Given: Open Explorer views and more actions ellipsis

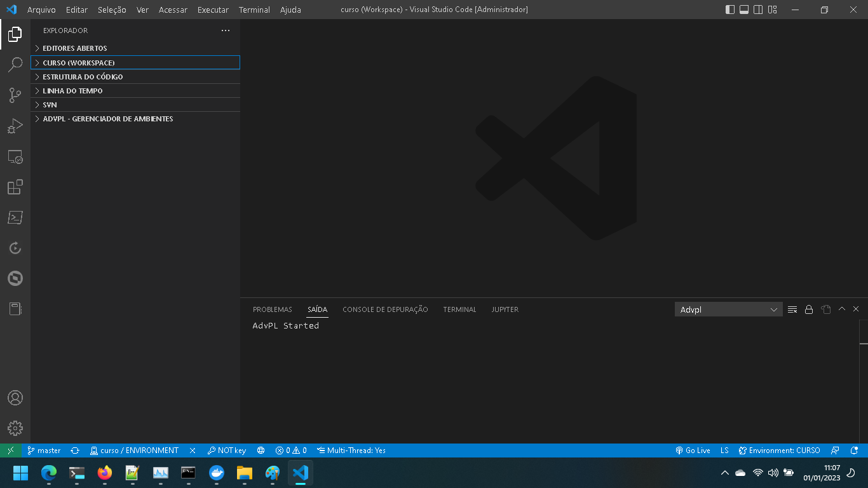Looking at the screenshot, I should click(226, 30).
